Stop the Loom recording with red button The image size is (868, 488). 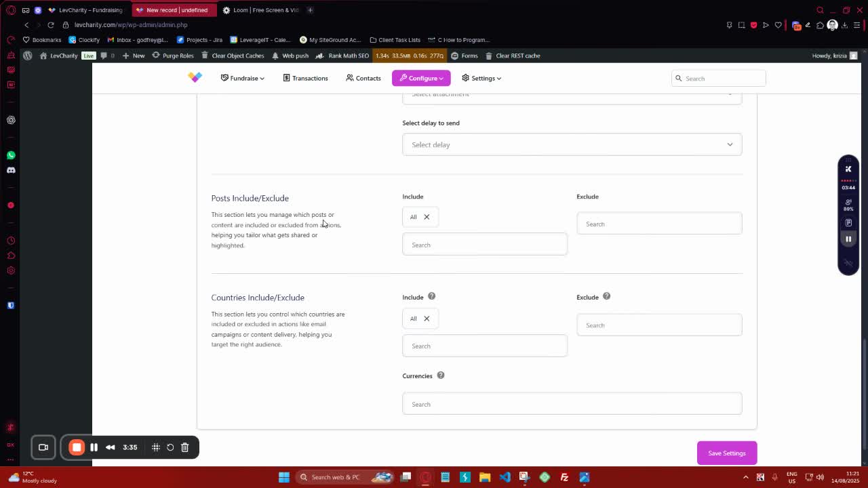pyautogui.click(x=77, y=447)
